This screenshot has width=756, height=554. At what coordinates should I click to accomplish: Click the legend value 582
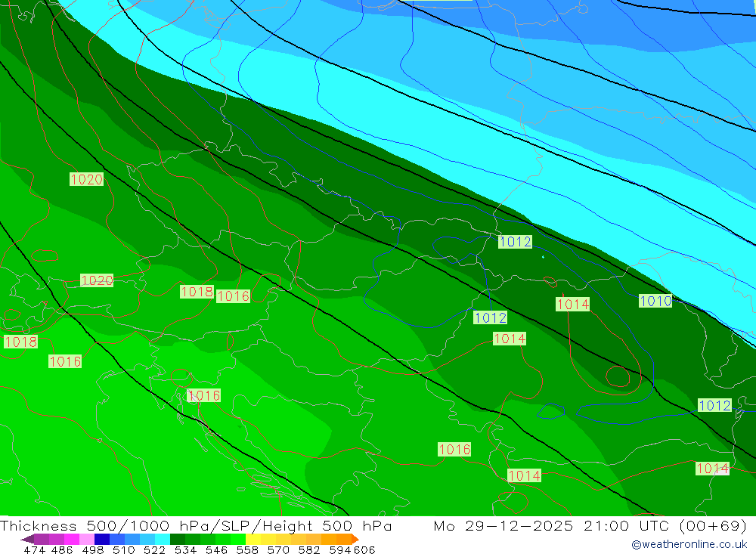pos(308,549)
